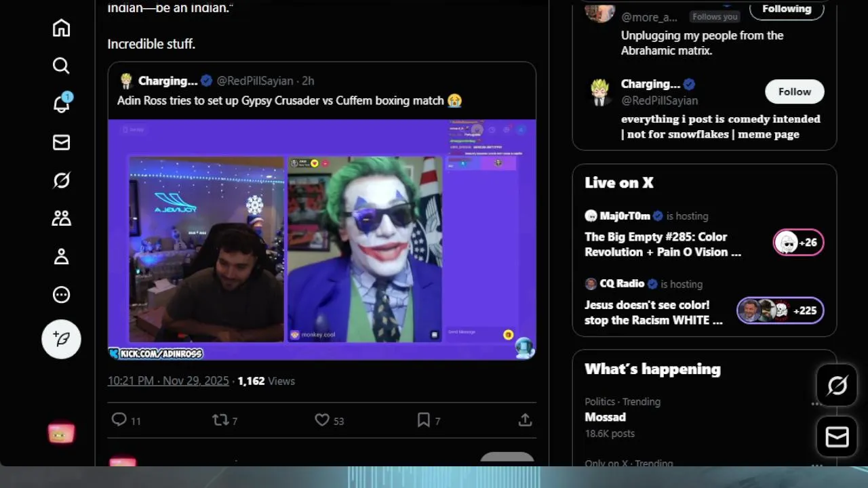Open Charging... avatar in quoted post
This screenshot has width=868, height=488.
point(125,81)
